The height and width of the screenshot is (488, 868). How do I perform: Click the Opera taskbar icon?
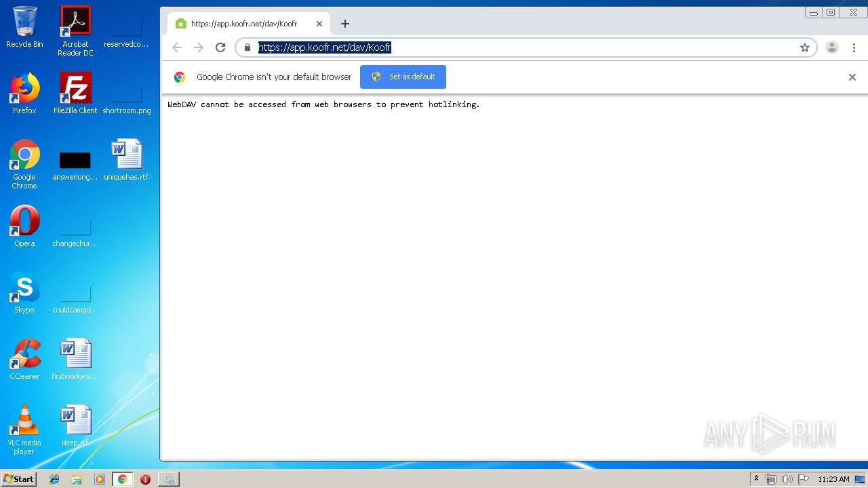pos(145,479)
